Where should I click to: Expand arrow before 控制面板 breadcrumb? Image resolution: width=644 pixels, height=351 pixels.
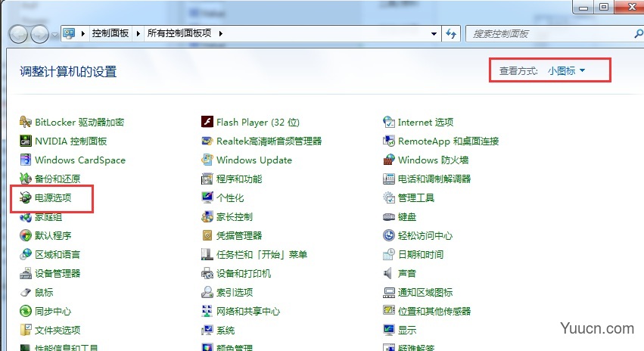[83, 34]
